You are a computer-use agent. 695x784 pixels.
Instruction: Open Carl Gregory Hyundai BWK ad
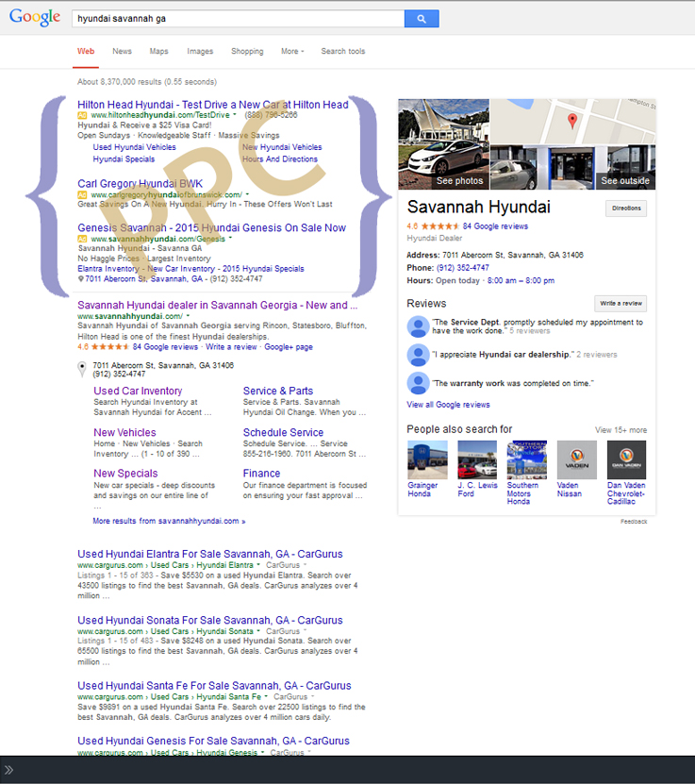click(x=140, y=184)
